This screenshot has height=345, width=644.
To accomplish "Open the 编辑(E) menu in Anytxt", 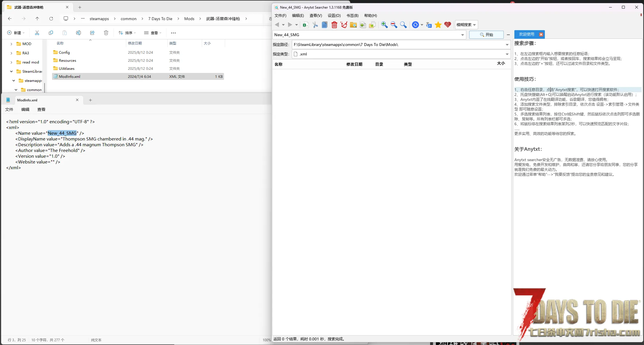I will [298, 16].
